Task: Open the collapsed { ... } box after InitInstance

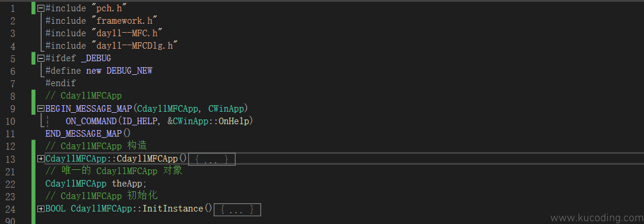Action: [237, 209]
